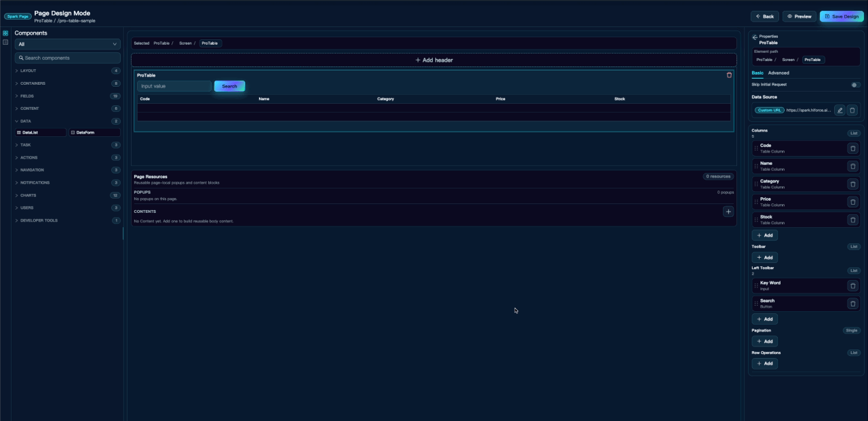The height and width of the screenshot is (421, 868).
Task: Click the Custom URL tag
Action: (770, 110)
